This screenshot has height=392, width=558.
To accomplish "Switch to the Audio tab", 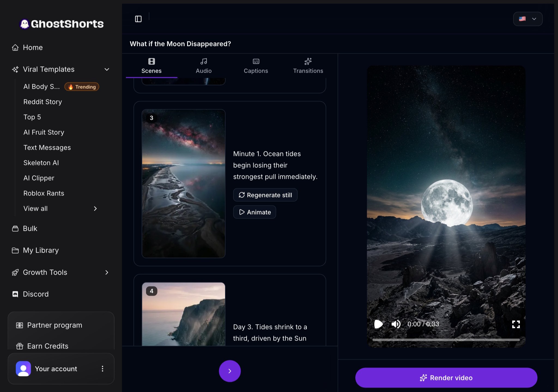I will (204, 66).
